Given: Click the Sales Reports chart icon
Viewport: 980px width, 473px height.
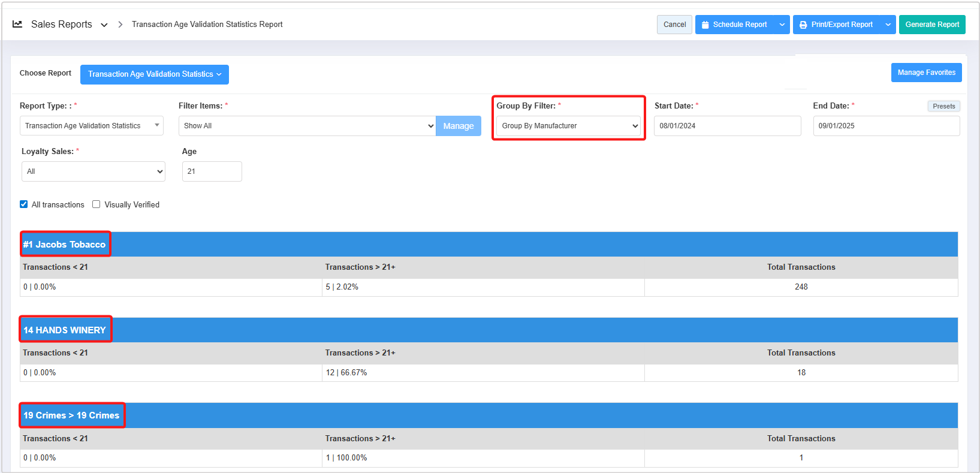Looking at the screenshot, I should [x=17, y=25].
